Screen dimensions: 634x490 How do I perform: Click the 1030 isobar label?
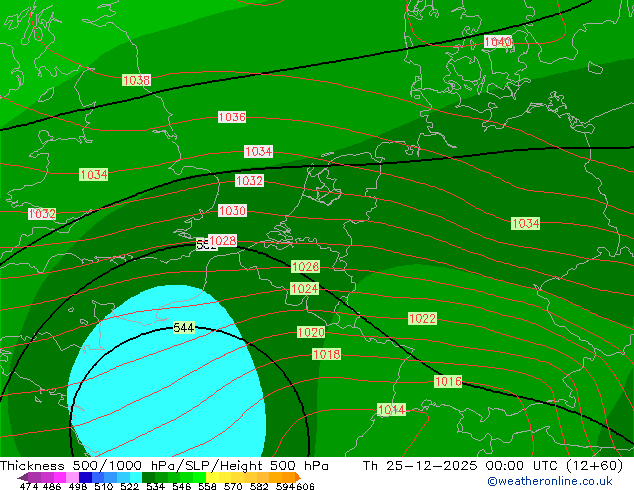tap(232, 211)
